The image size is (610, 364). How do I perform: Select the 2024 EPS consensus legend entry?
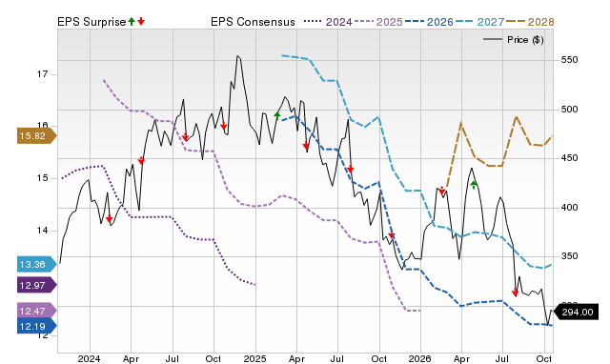pyautogui.click(x=328, y=22)
